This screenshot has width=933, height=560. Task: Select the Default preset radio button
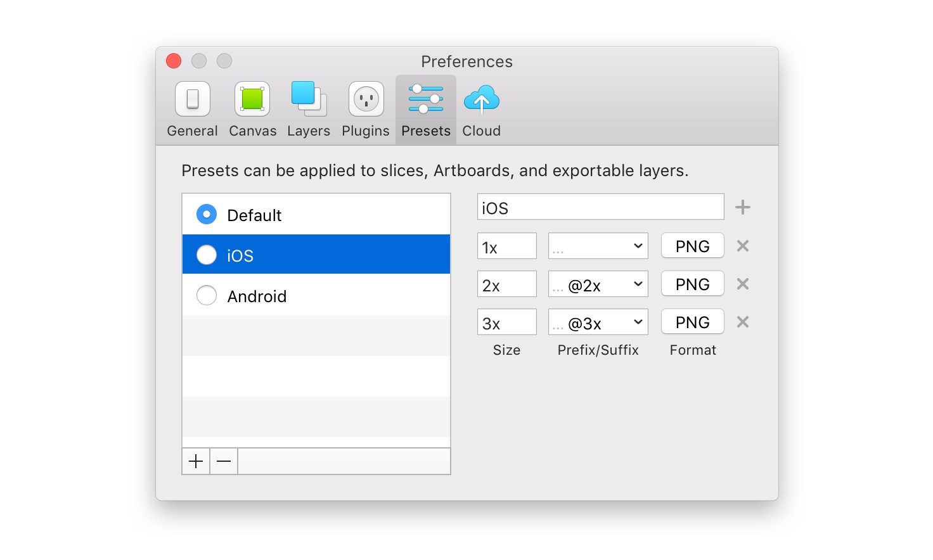(207, 214)
